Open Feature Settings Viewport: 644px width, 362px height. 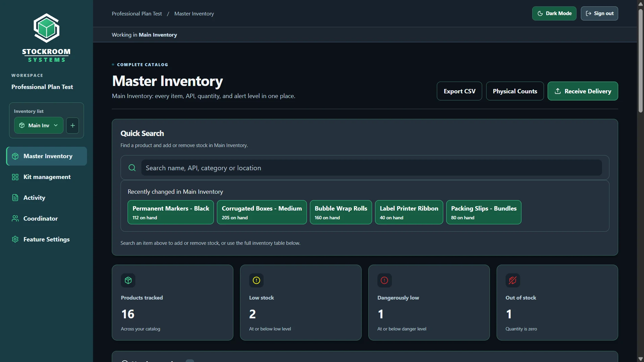[x=47, y=239]
